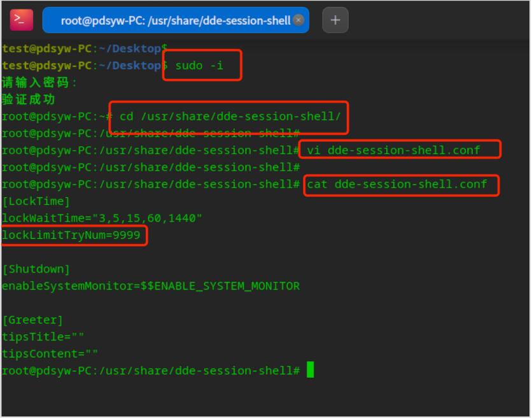Click the '请输入密码:' password prompt line

[39, 83]
